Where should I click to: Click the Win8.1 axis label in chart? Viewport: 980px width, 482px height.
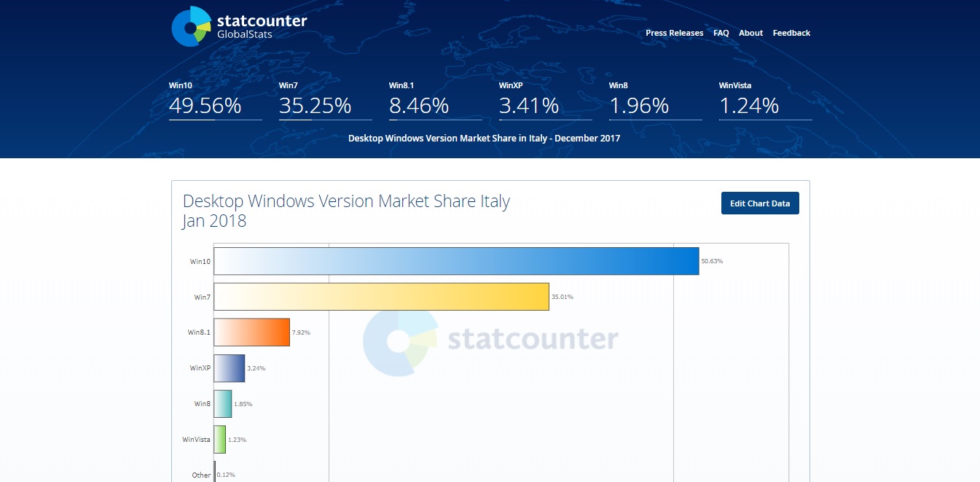(x=199, y=333)
